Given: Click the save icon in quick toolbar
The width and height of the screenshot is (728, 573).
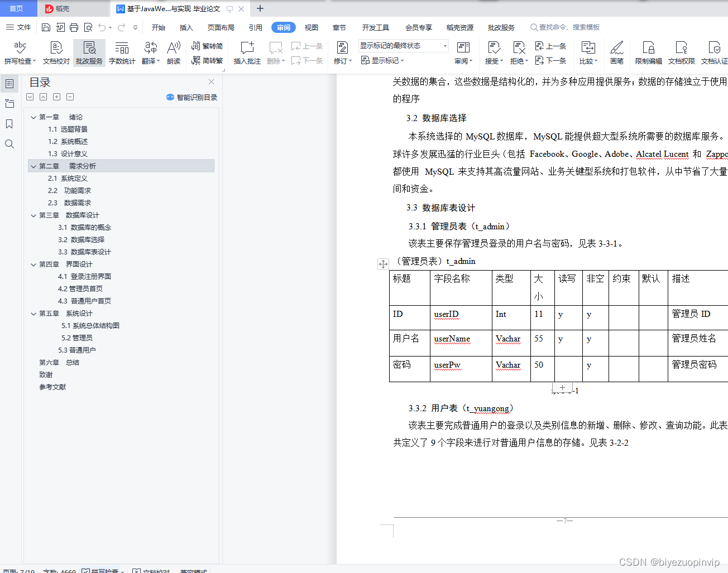Looking at the screenshot, I should [x=46, y=27].
